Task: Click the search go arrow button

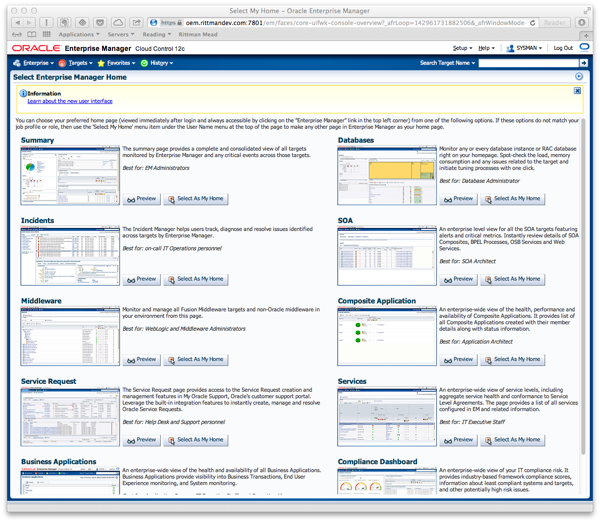Action: coord(584,63)
